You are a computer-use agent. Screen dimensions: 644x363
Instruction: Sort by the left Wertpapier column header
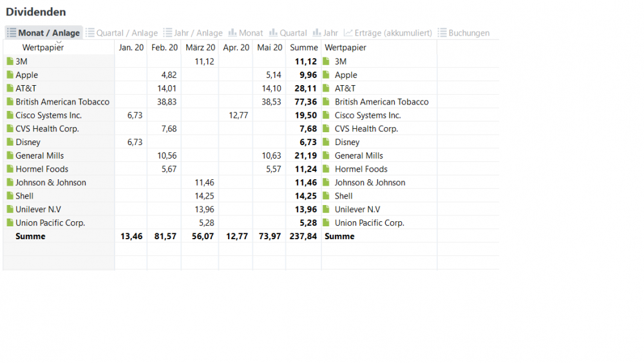point(43,48)
